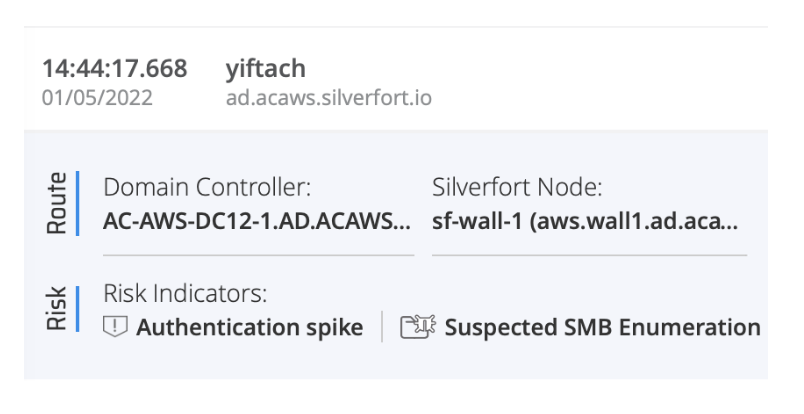Click the underline beneath Silverfort Node value

[589, 255]
